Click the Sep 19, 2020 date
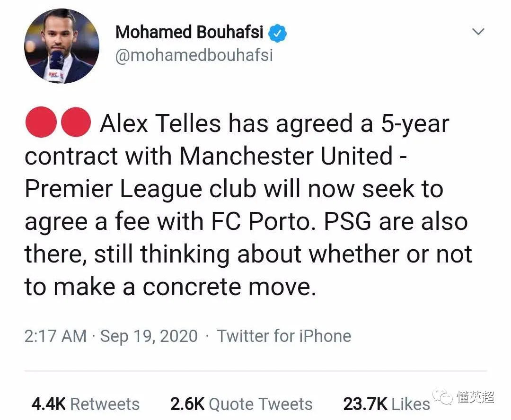Image resolution: width=511 pixels, height=420 pixels. click(149, 336)
